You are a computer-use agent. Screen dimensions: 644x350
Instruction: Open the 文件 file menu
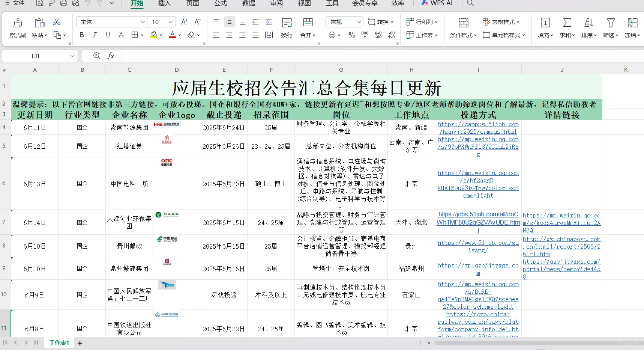click(x=15, y=3)
